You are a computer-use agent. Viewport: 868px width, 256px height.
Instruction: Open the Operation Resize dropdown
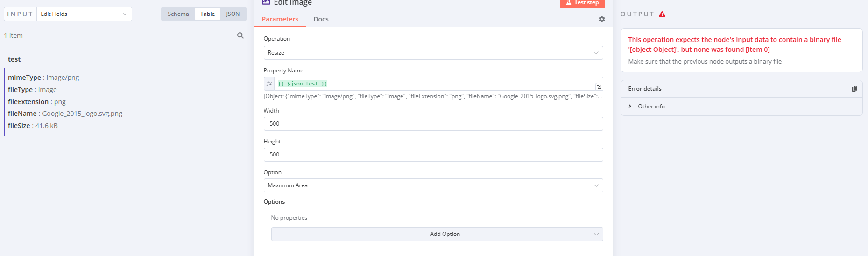[x=433, y=53]
